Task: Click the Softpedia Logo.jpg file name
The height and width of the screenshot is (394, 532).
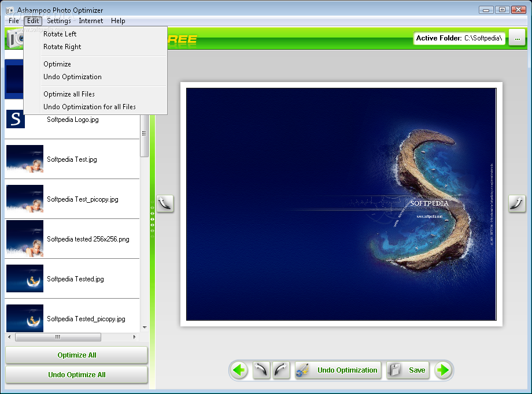Action: [73, 120]
